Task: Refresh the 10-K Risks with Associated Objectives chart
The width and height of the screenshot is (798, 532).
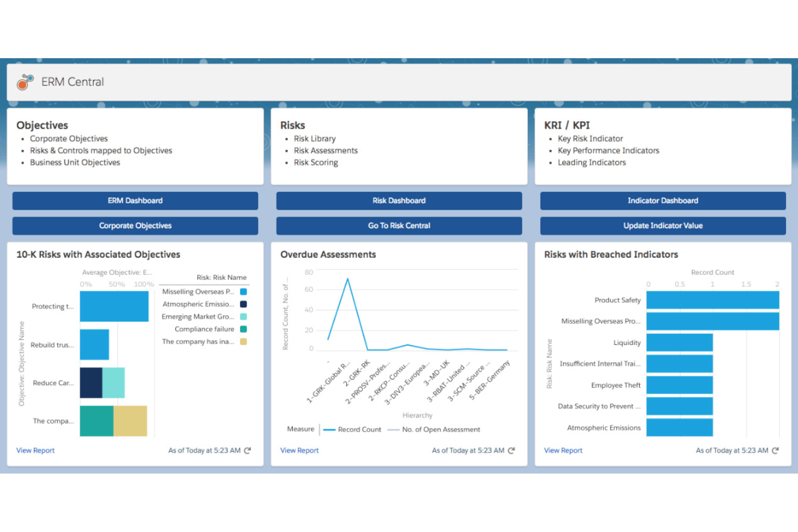Action: click(247, 450)
